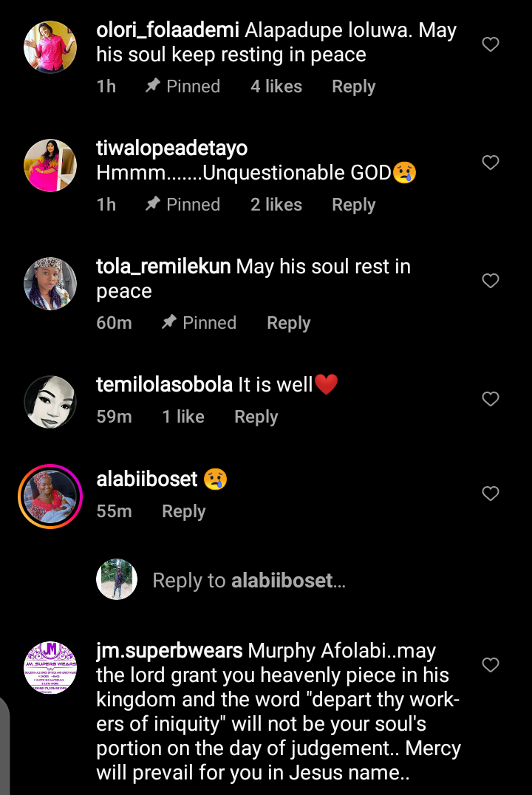The width and height of the screenshot is (532, 795).
Task: Open the '2 likes' list
Action: pos(276,205)
